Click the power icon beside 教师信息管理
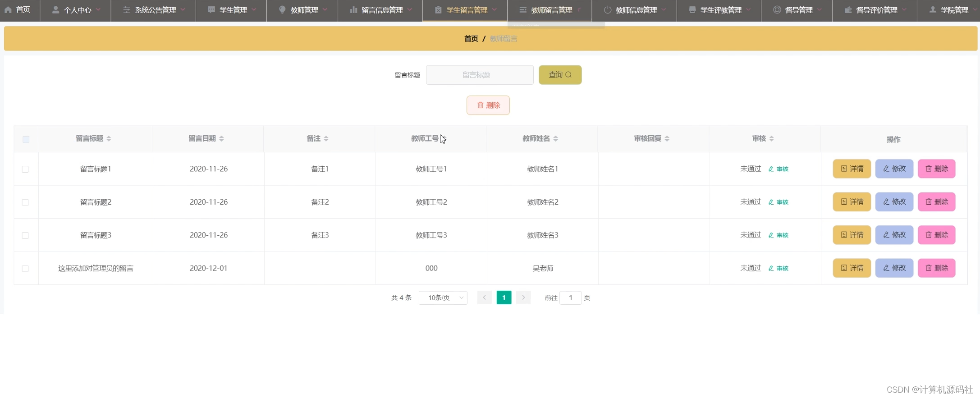Viewport: 980px width, 398px height. 608,10
